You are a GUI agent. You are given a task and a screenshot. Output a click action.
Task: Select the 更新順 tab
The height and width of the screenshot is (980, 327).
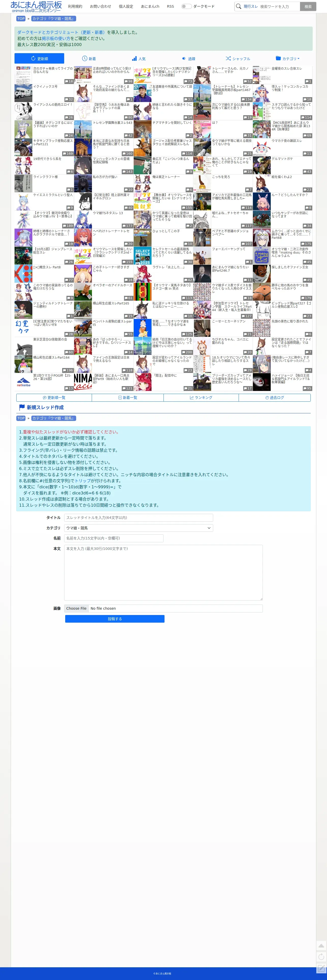pyautogui.click(x=39, y=58)
